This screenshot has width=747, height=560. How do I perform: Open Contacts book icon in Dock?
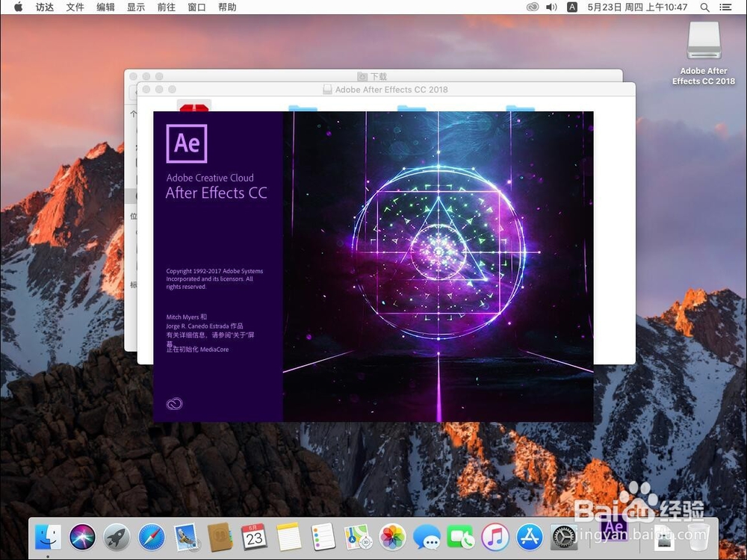(x=220, y=537)
